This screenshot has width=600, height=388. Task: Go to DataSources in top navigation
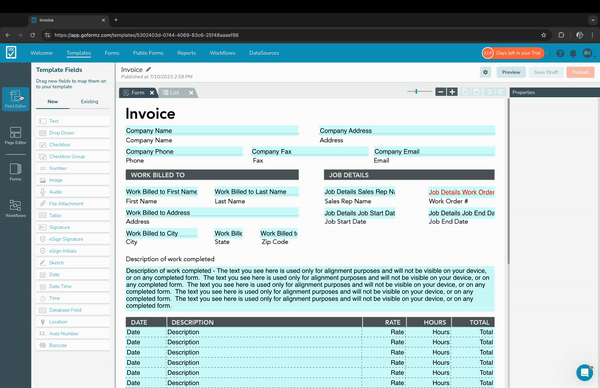click(x=264, y=53)
